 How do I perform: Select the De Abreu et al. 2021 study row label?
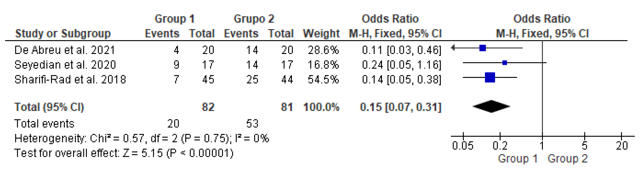coord(65,50)
